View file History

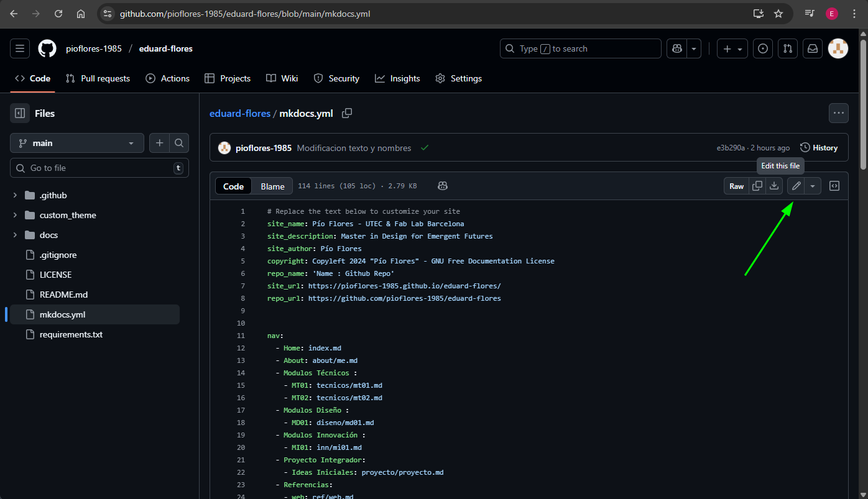(819, 148)
